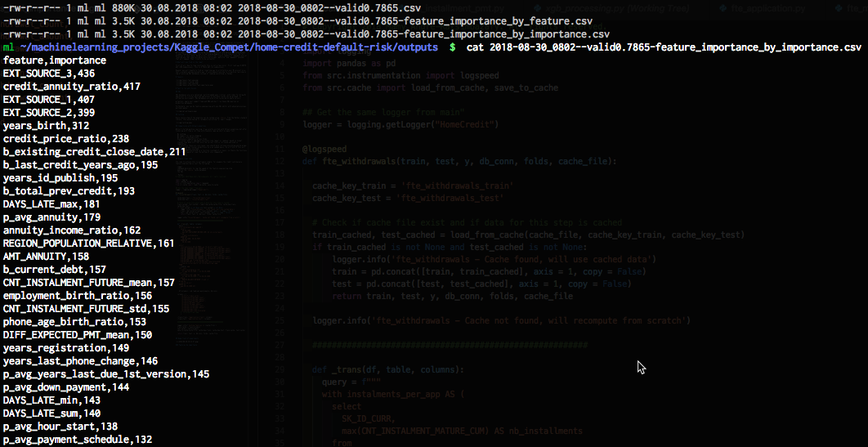Click the load_from_cache call line in the editor
The image size is (868, 447).
pyautogui.click(x=528, y=235)
